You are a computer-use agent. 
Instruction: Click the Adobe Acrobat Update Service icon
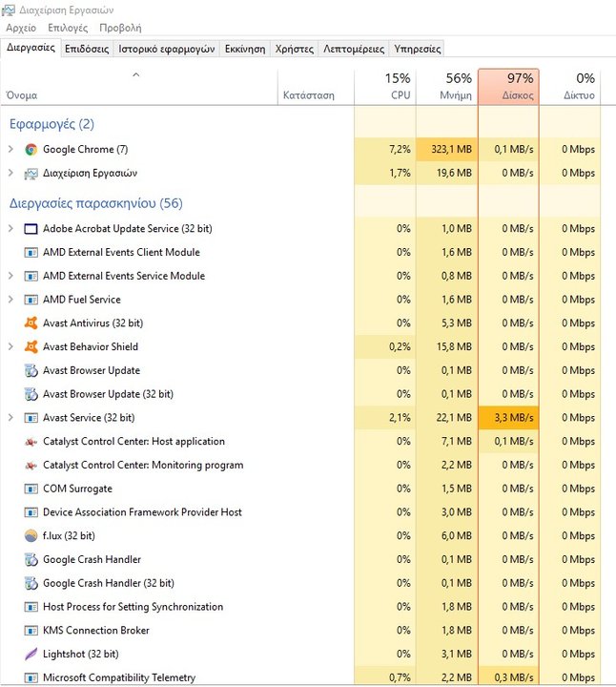point(31,229)
